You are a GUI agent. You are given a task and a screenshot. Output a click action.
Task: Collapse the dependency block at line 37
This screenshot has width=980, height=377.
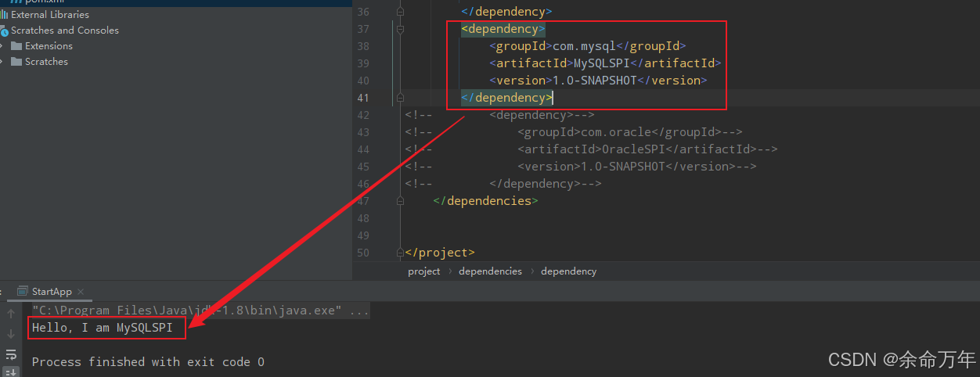click(x=400, y=29)
